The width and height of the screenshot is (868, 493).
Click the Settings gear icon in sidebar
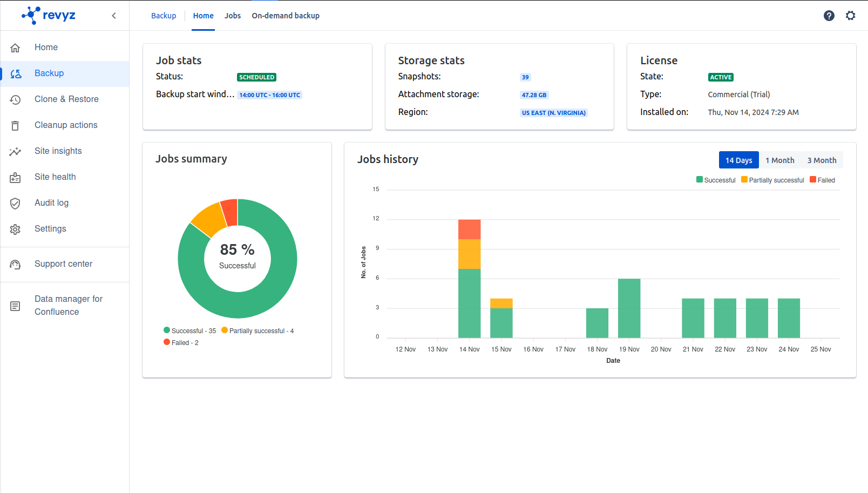[15, 229]
